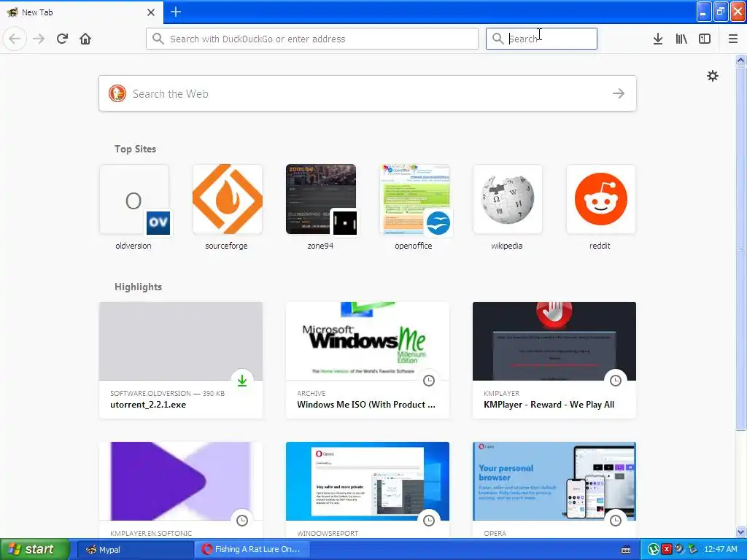Screen dimensions: 747x560
Task: Click the on-screen keyboard tray icon
Action: pos(626,550)
